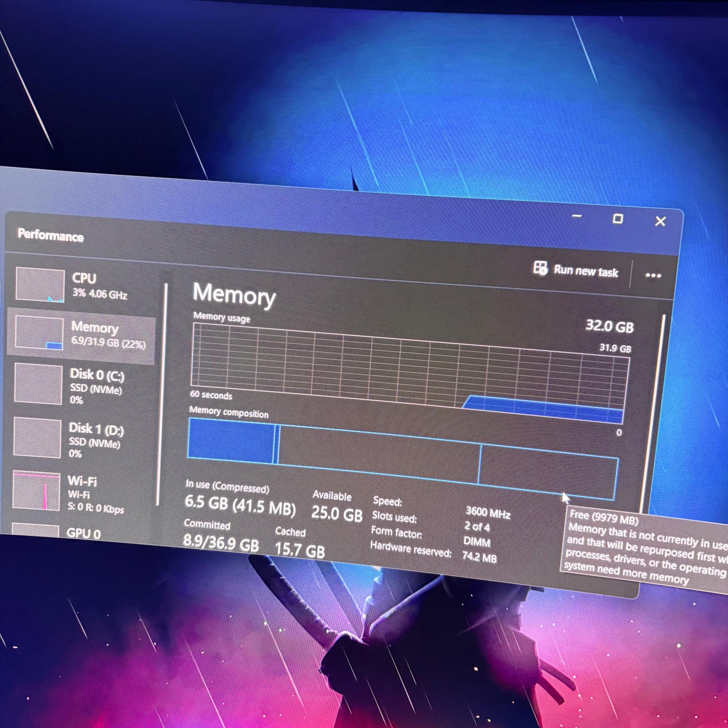The width and height of the screenshot is (728, 728).
Task: Click the Wi-Fi S: 0 R: 0 Kbps reading
Action: pyautogui.click(x=95, y=508)
